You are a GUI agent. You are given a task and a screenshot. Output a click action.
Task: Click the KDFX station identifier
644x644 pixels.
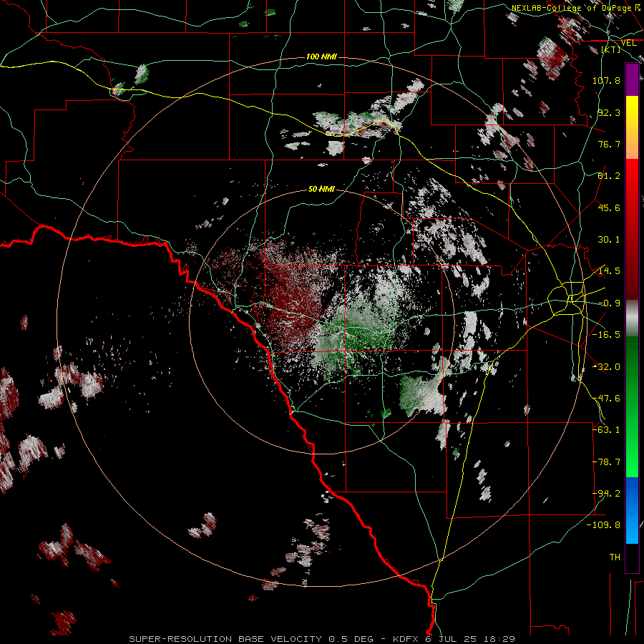pos(406,639)
